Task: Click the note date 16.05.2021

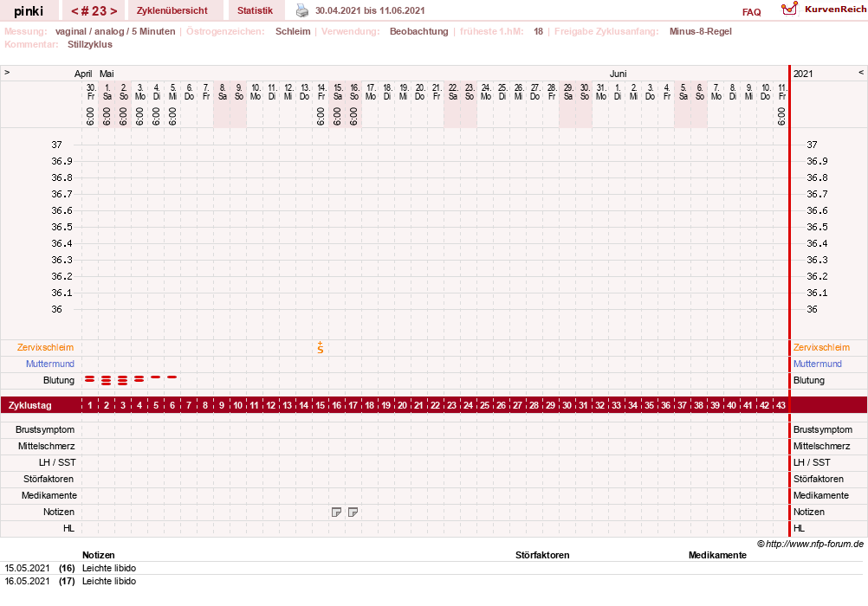Action: click(x=27, y=582)
